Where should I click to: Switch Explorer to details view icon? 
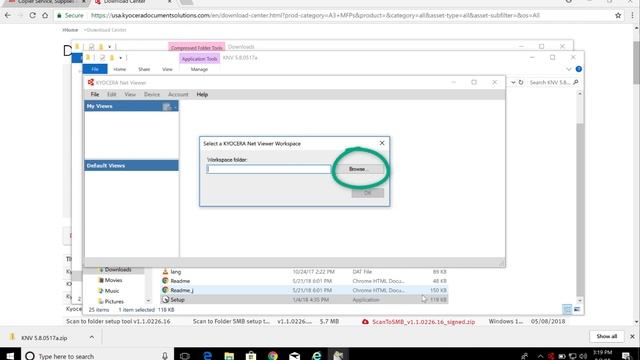click(x=567, y=310)
